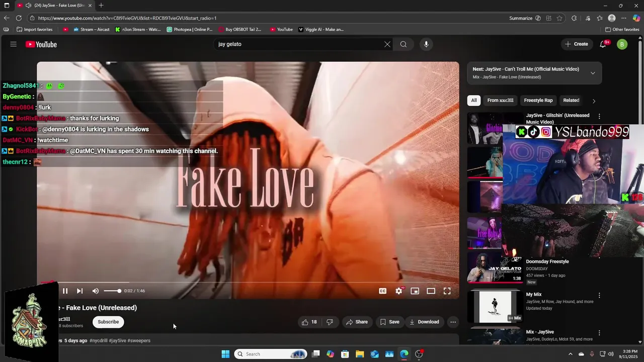Mute the video player volume
The width and height of the screenshot is (644, 362).
[x=96, y=291]
